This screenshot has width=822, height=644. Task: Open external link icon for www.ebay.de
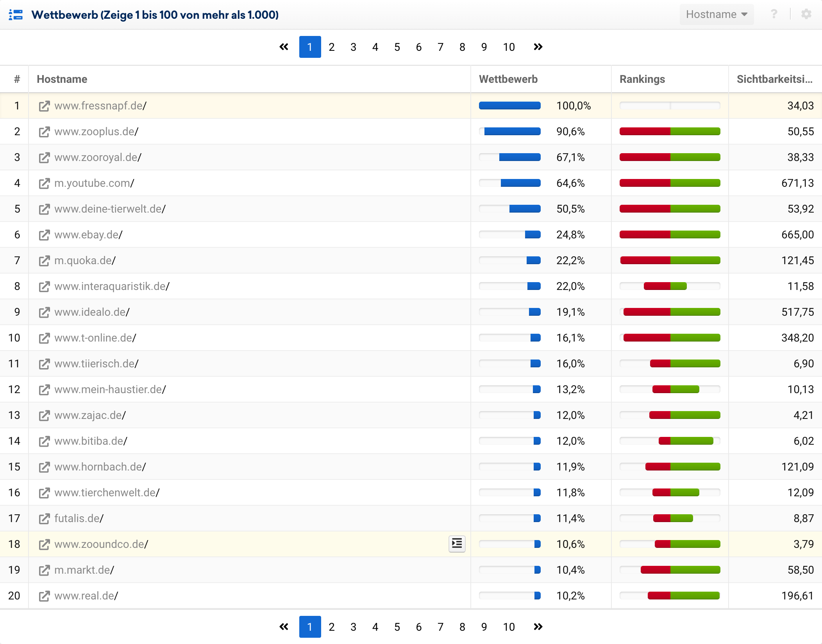click(x=44, y=235)
